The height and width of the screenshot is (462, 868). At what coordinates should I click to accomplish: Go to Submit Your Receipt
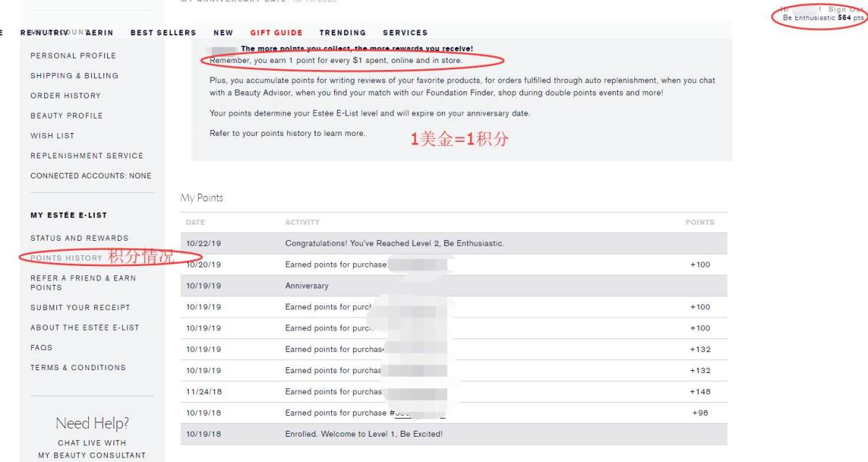click(x=80, y=307)
